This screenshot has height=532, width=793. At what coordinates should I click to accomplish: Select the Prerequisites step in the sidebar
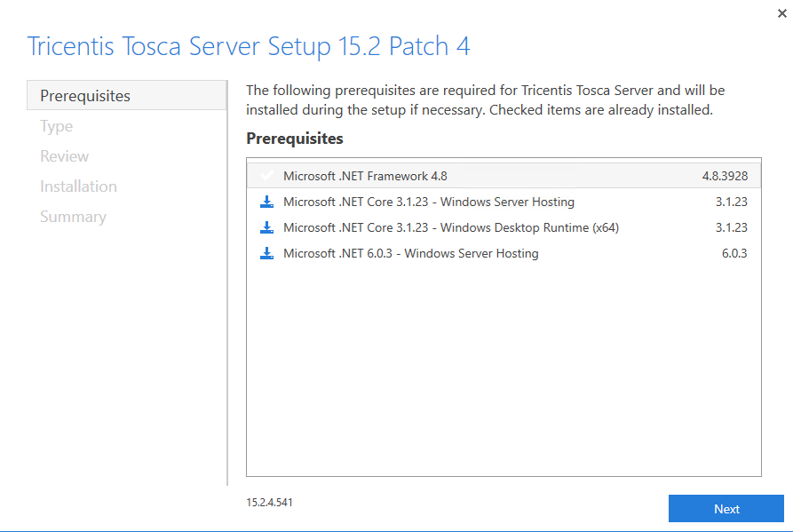click(85, 96)
